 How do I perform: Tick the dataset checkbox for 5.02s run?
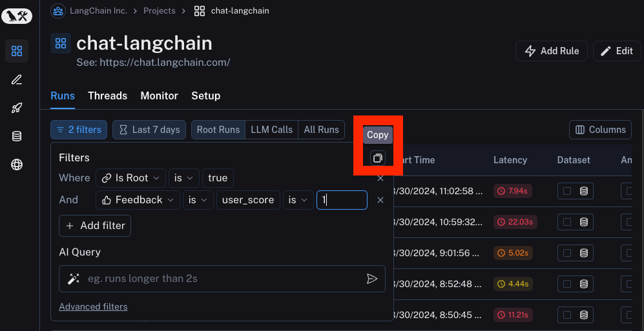point(567,253)
